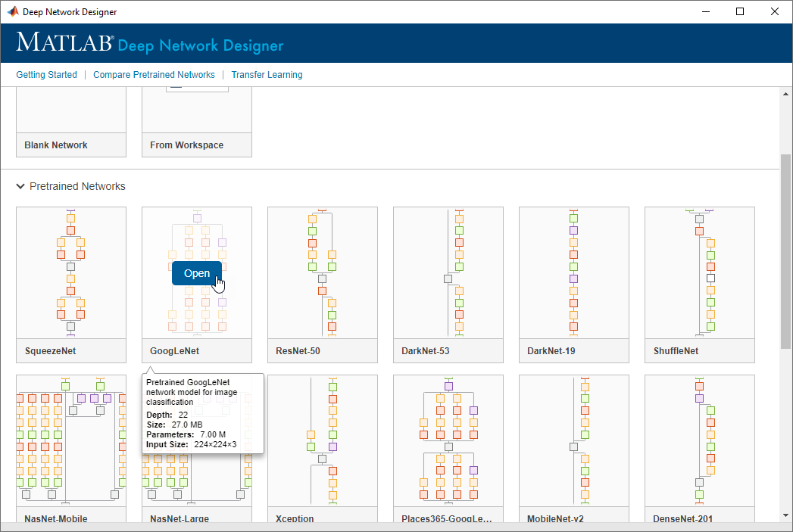The width and height of the screenshot is (793, 532).
Task: Open the DenseNet-201 network diagram
Action: pos(700,440)
